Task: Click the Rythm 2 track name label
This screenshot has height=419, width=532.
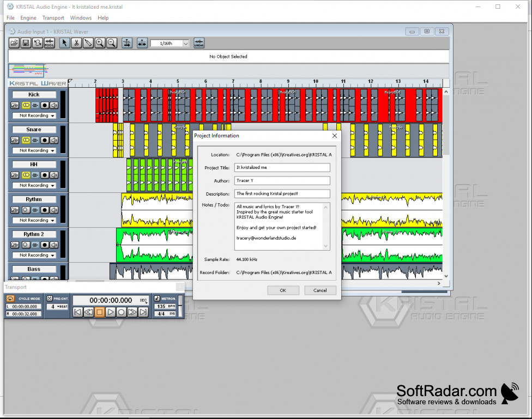Action: pos(34,234)
